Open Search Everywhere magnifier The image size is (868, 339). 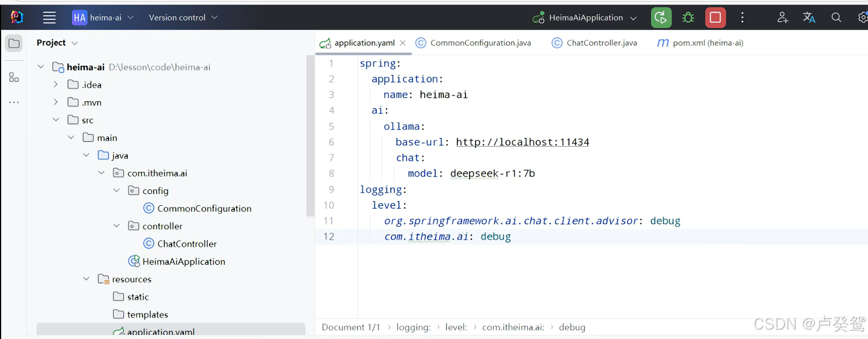(836, 18)
